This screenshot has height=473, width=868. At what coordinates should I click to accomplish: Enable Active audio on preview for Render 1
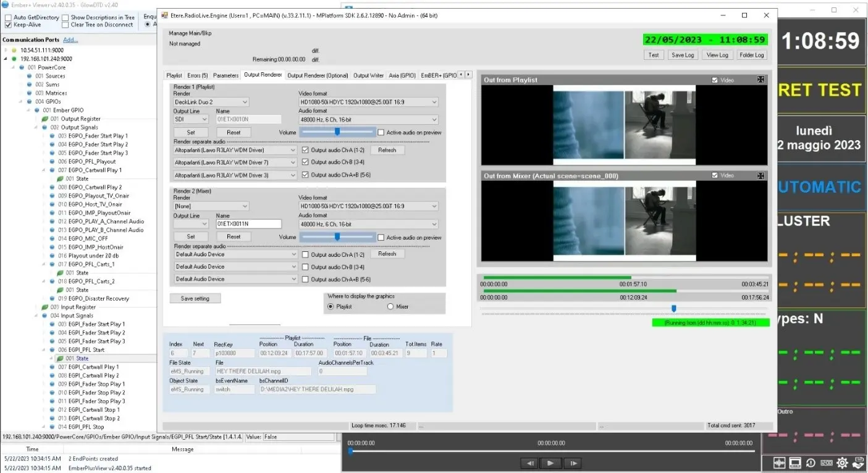point(381,132)
